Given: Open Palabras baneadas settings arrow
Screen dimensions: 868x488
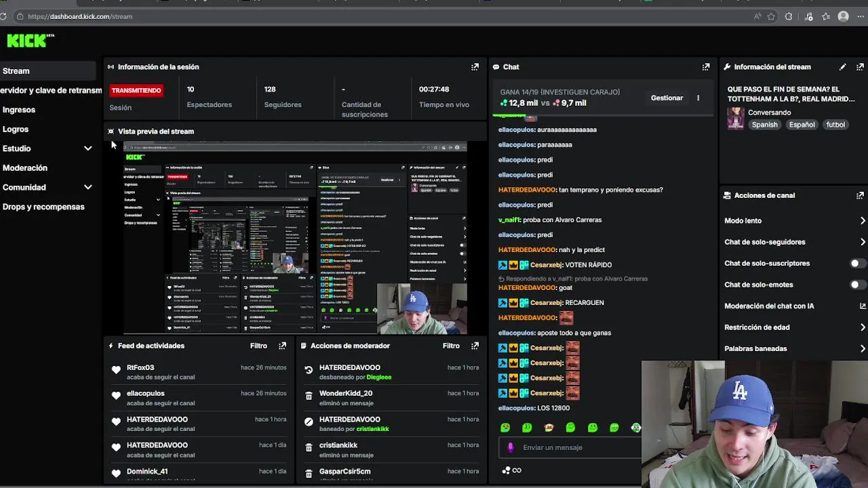Looking at the screenshot, I should click(863, 348).
